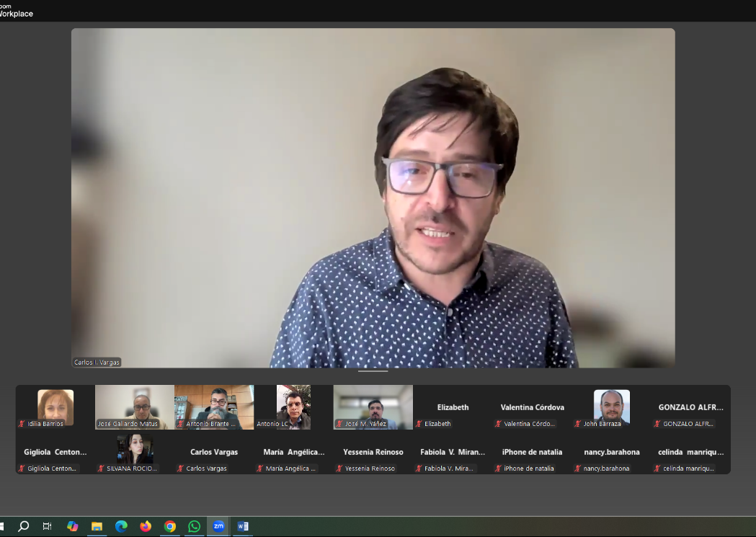This screenshot has width=756, height=537.
Task: Click large 'Valentina Córdova' display name
Action: point(533,407)
